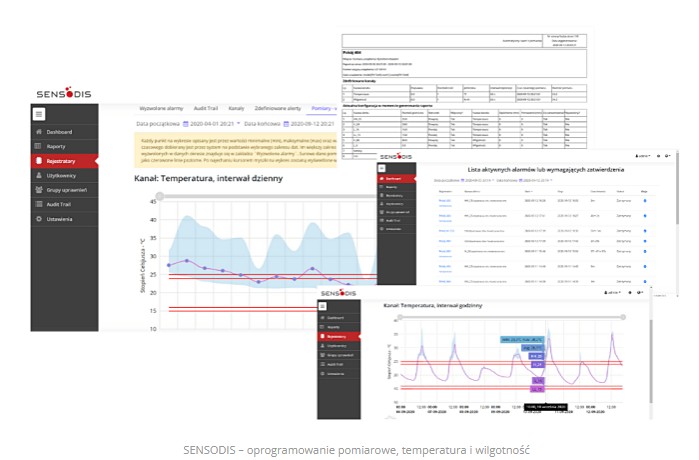Open the Kanały tab
This screenshot has width=699, height=460.
point(236,107)
